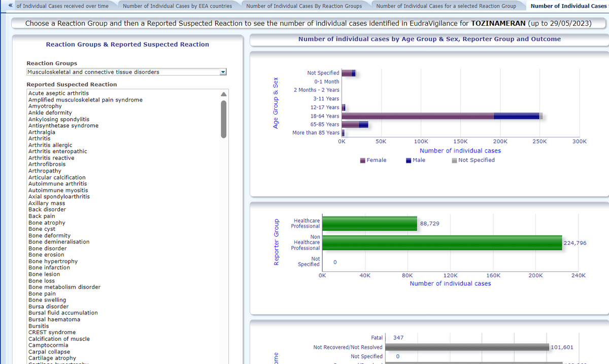Open the Reaction Groups dropdown
This screenshot has height=364, width=609.
[222, 72]
